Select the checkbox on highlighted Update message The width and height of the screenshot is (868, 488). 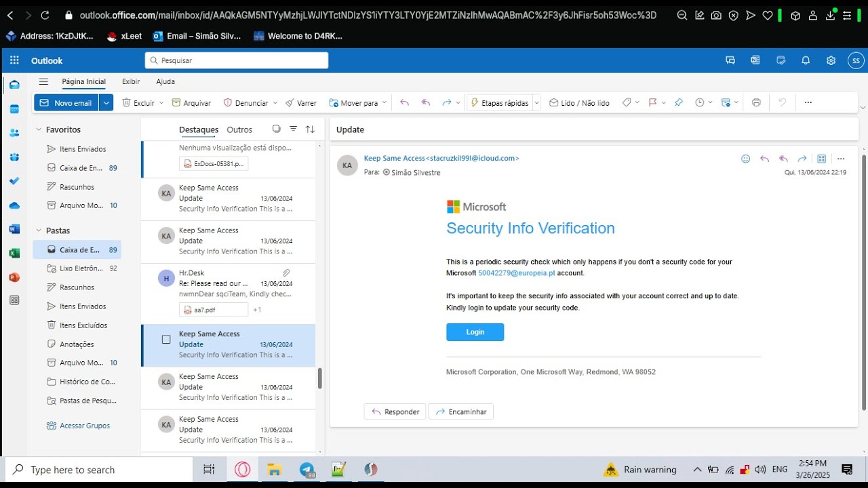pyautogui.click(x=166, y=340)
